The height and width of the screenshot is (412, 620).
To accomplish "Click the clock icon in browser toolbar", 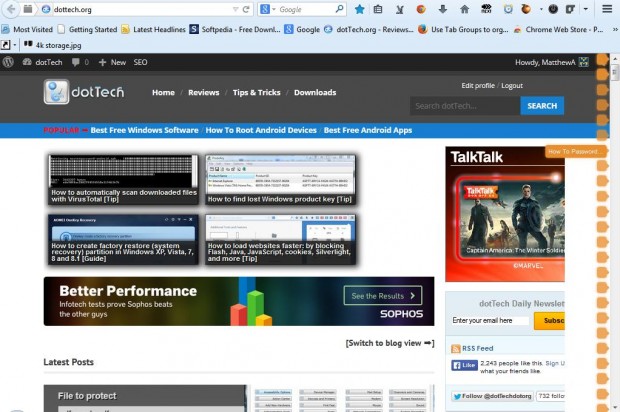I will tap(508, 9).
